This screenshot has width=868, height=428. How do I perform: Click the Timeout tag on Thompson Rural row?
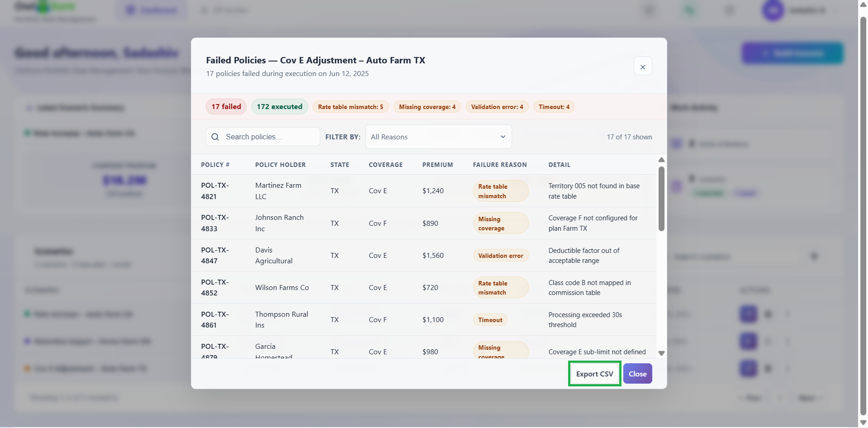[x=490, y=320]
